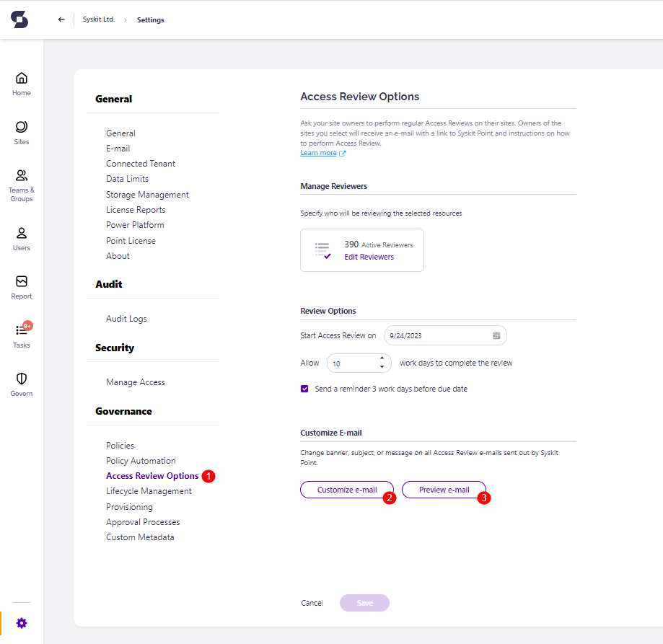Open the Learn more link
Viewport: 663px width, 644px height.
pyautogui.click(x=318, y=152)
